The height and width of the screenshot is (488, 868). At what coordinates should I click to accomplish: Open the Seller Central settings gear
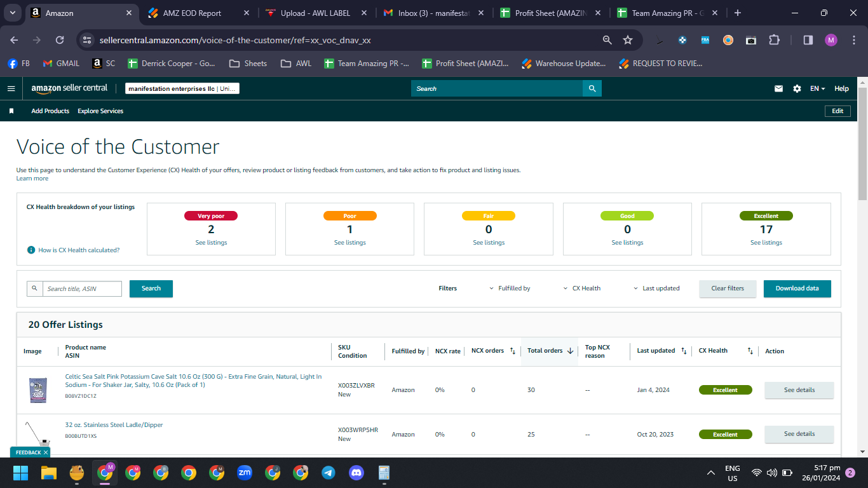797,89
